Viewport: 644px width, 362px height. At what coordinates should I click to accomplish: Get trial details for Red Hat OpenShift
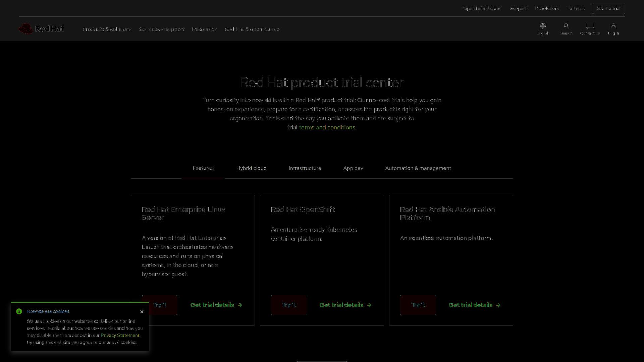pos(345,305)
